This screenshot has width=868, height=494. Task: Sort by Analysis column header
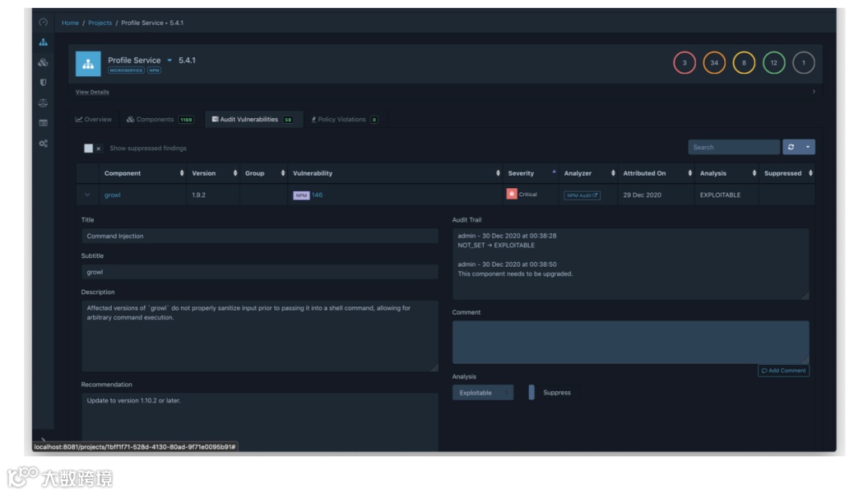727,174
